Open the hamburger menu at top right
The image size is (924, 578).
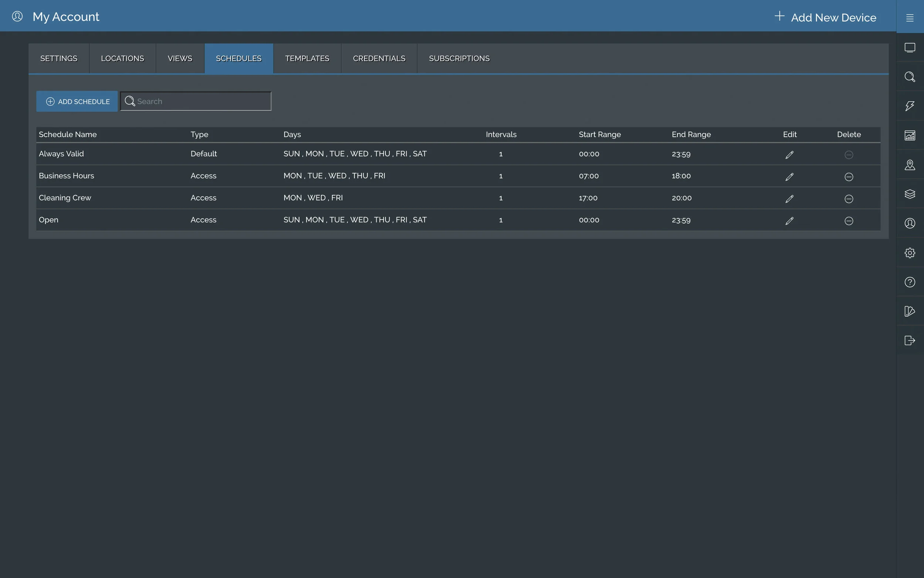(x=910, y=17)
